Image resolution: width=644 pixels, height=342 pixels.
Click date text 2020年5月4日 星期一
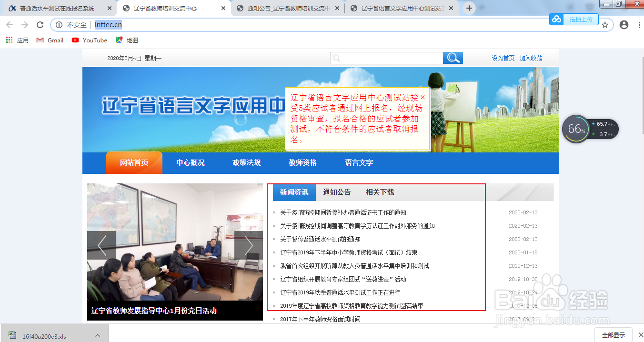134,58
